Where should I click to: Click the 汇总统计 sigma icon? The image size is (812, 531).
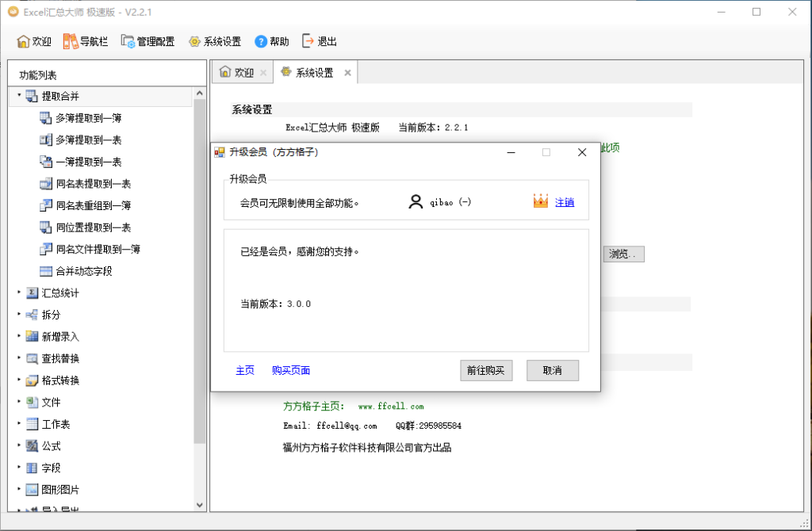(32, 293)
